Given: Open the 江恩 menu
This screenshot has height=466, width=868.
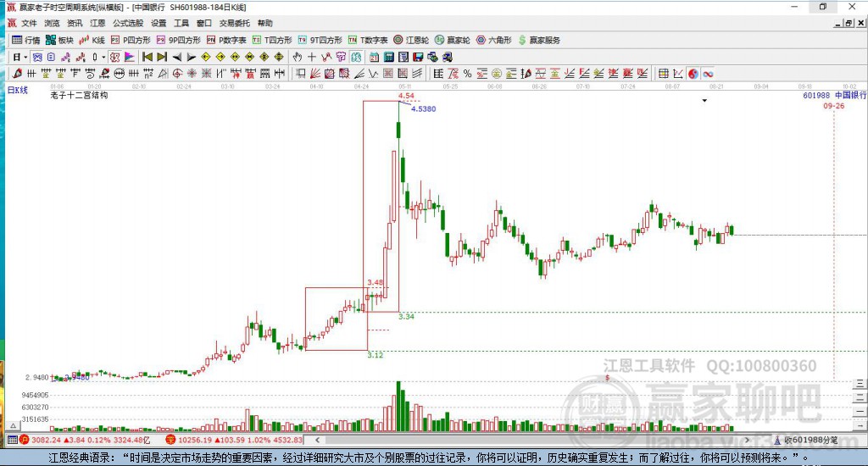Looking at the screenshot, I should (97, 23).
